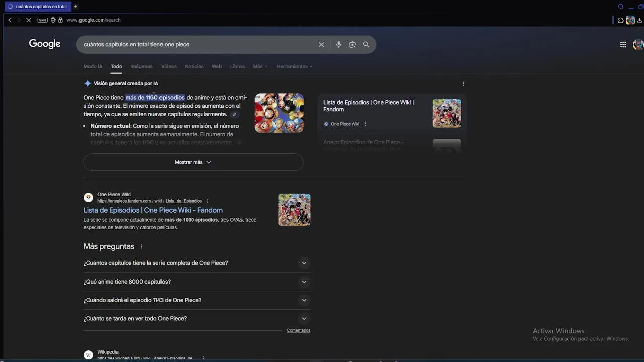The width and height of the screenshot is (644, 362).
Task: Switch to Imágenes tab
Action: pos(141,67)
